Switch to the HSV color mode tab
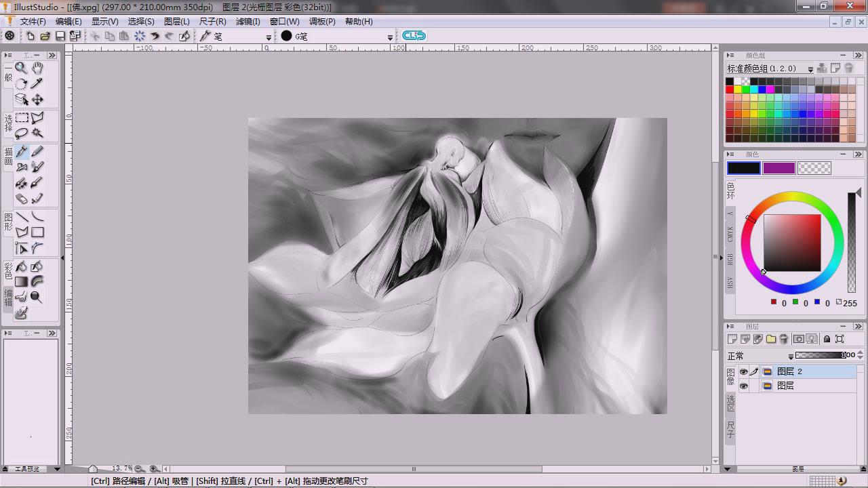Image resolution: width=868 pixels, height=488 pixels. (x=730, y=283)
